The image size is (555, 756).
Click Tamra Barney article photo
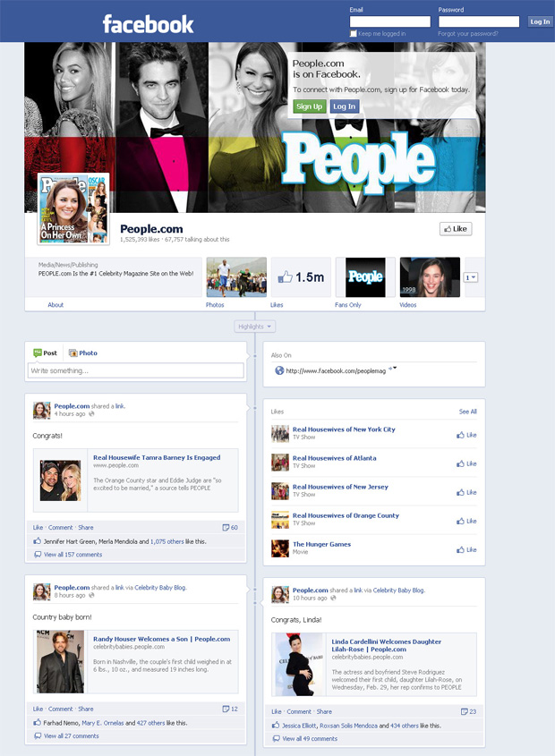click(x=60, y=480)
